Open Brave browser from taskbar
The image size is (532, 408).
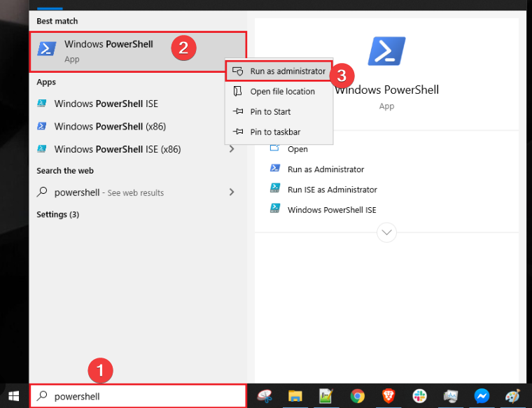coord(388,396)
